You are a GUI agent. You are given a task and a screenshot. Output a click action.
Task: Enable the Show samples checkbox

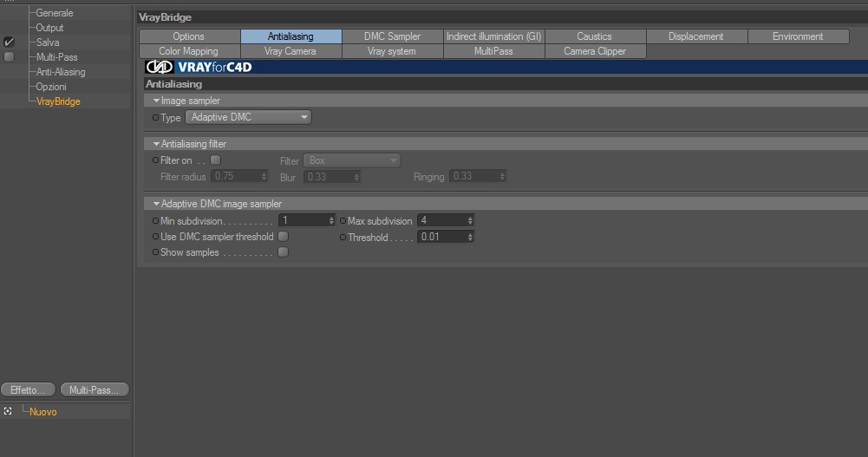coord(283,251)
